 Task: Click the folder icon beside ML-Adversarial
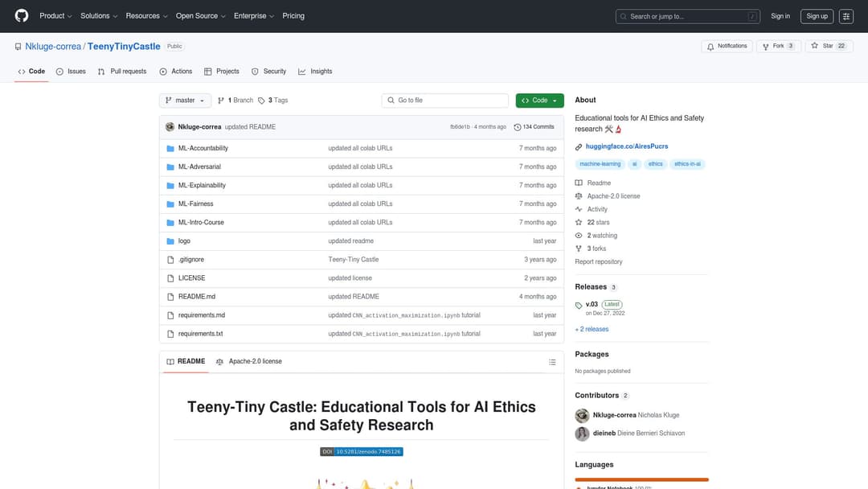170,166
